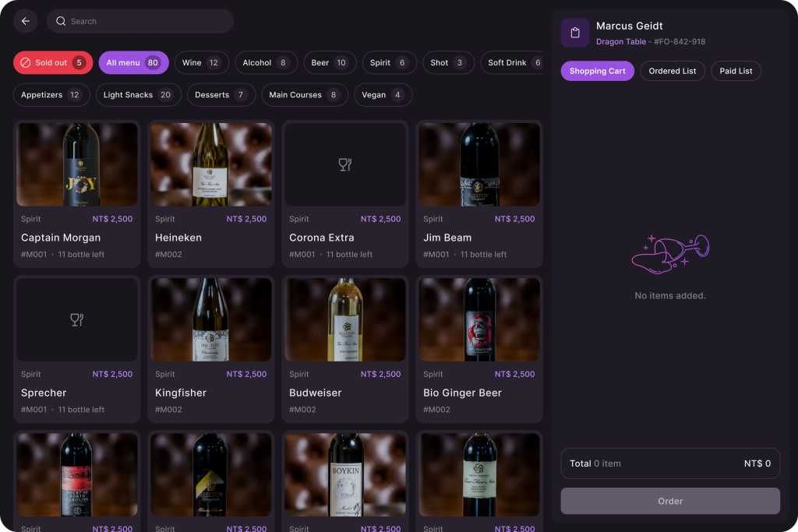Switch to the Ordered List tab
This screenshot has width=798, height=532.
672,71
